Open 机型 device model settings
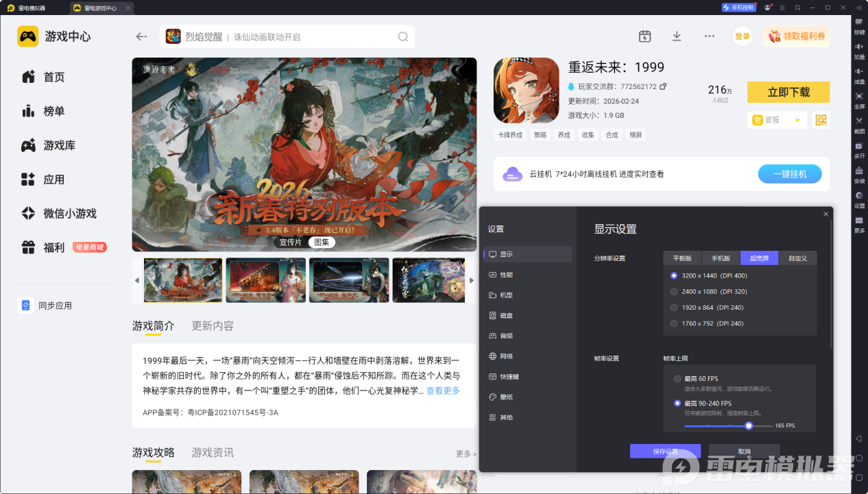Image resolution: width=868 pixels, height=494 pixels. pyautogui.click(x=527, y=295)
